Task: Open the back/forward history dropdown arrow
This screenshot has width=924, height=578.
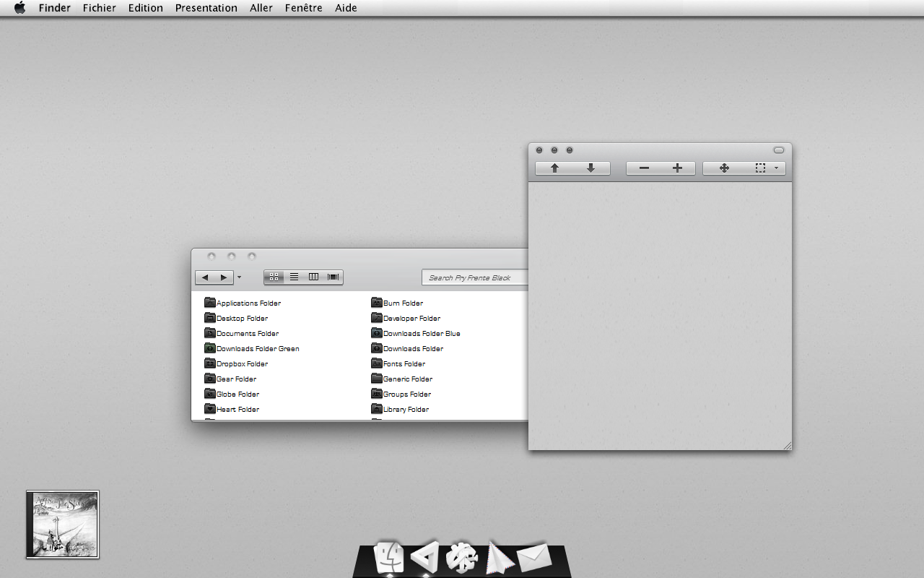Action: (240, 277)
